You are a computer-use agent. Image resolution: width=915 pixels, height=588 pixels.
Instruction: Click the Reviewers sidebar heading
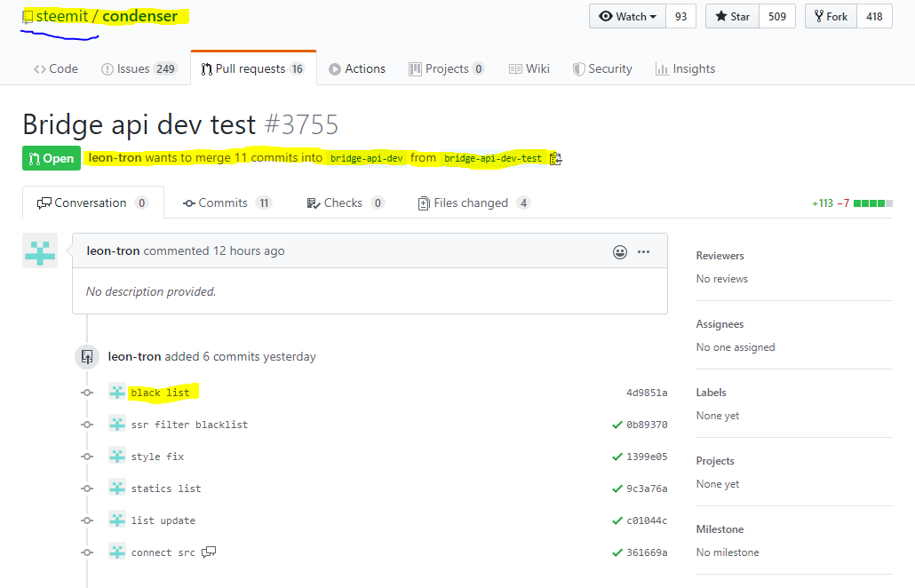720,256
